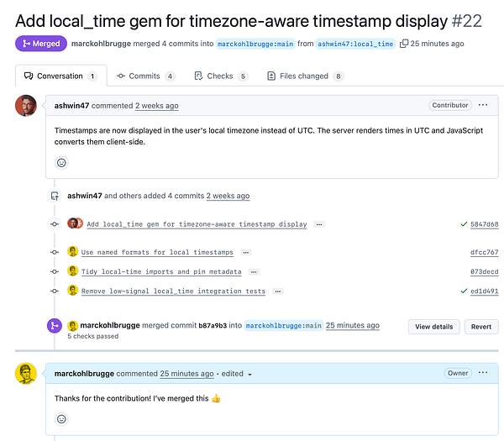Open commit 'Add local_time gem for timezone-aware timestamp display'
This screenshot has height=441, width=504.
coord(197,224)
